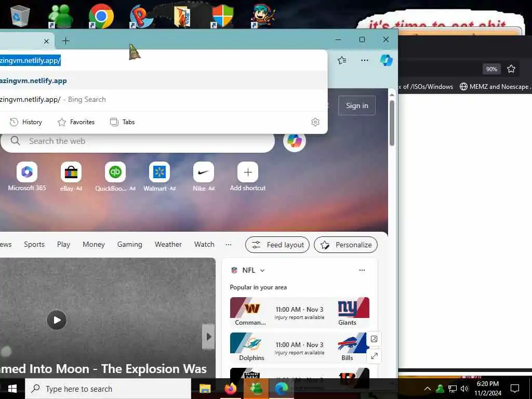This screenshot has height=399, width=532.
Task: Open the Moon explosion headline
Action: coord(103,369)
